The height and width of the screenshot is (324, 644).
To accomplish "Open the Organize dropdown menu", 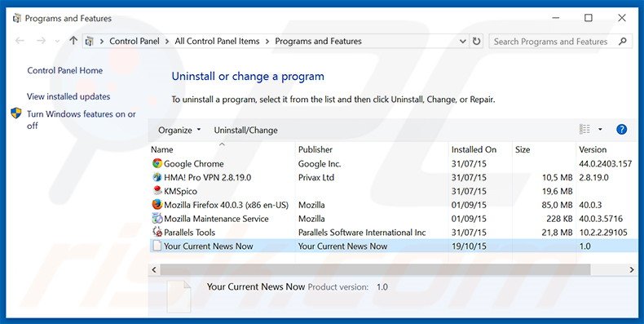I will click(x=179, y=130).
